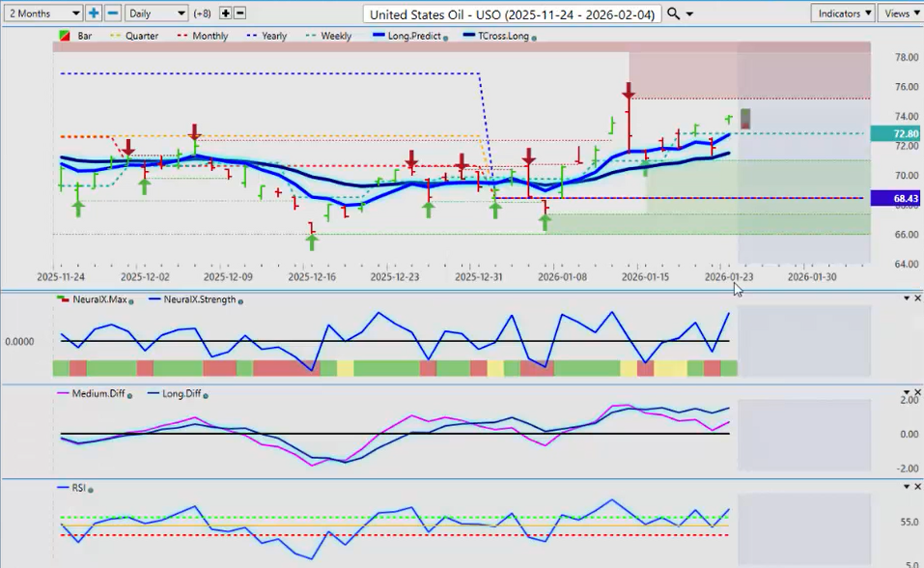Image resolution: width=924 pixels, height=568 pixels.
Task: Click the black minus forecast days button
Action: [x=240, y=14]
